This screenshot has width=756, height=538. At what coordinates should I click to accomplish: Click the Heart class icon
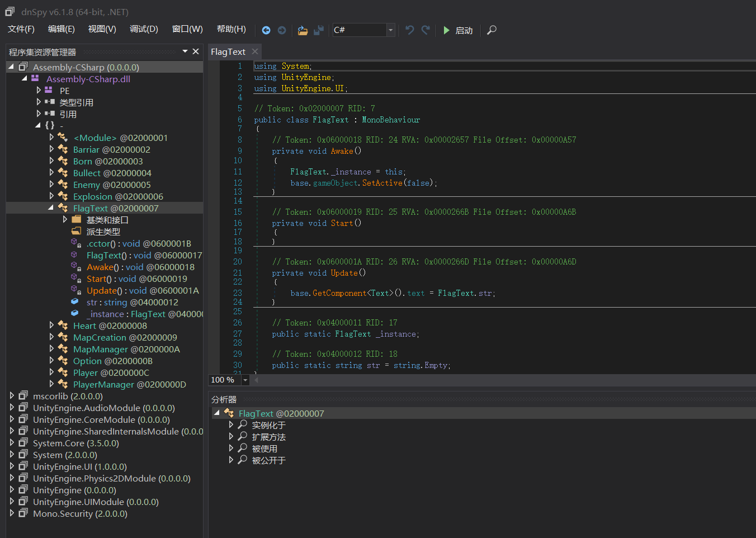(x=63, y=325)
